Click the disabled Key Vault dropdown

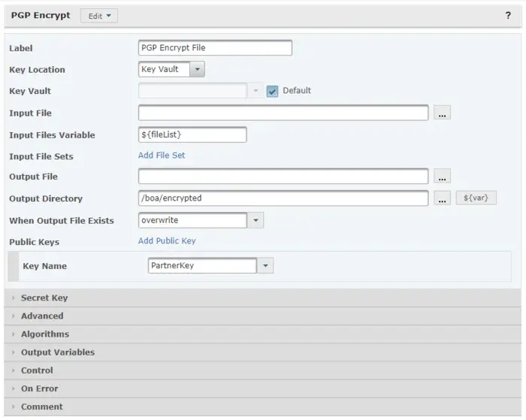[201, 91]
